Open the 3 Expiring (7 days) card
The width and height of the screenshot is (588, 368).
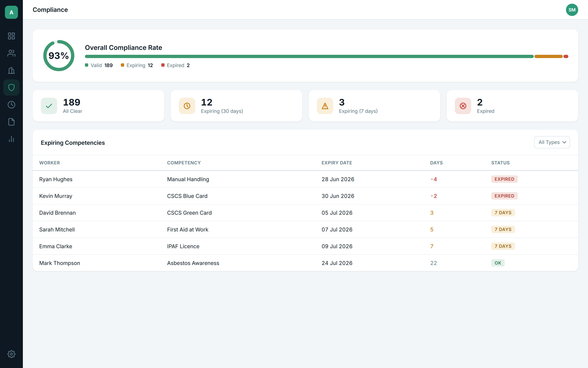click(x=374, y=106)
